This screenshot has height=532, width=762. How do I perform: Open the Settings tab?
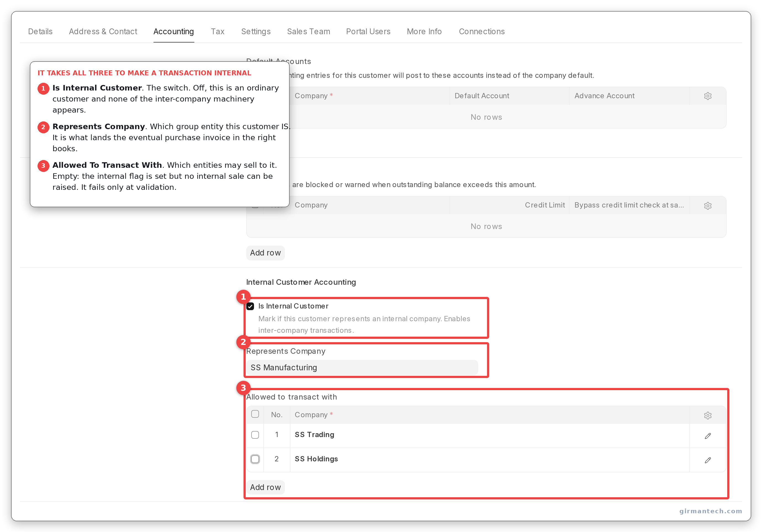point(256,31)
